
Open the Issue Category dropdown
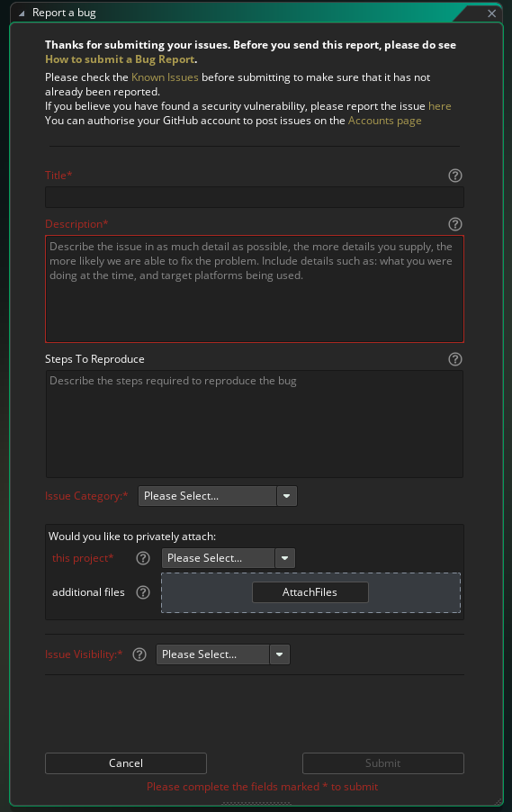point(218,496)
